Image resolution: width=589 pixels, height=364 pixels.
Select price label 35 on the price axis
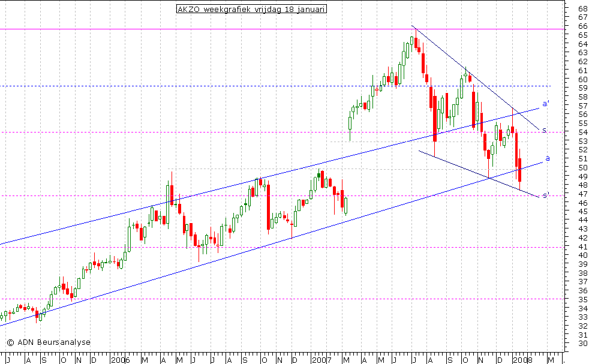(583, 300)
